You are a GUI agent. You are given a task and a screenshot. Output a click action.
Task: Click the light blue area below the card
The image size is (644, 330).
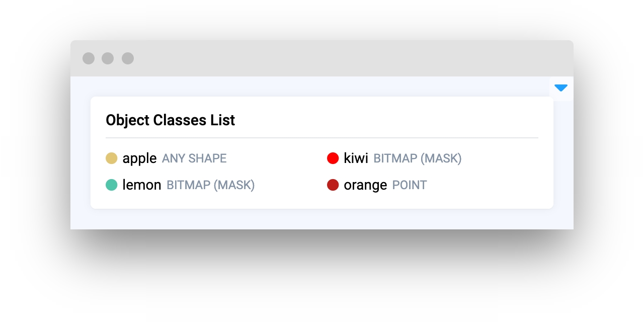tap(322, 219)
